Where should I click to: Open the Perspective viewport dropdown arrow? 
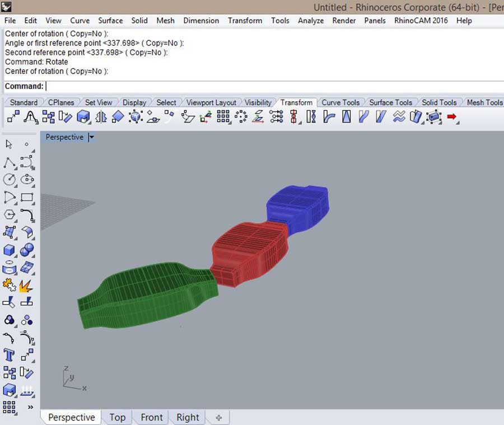92,137
